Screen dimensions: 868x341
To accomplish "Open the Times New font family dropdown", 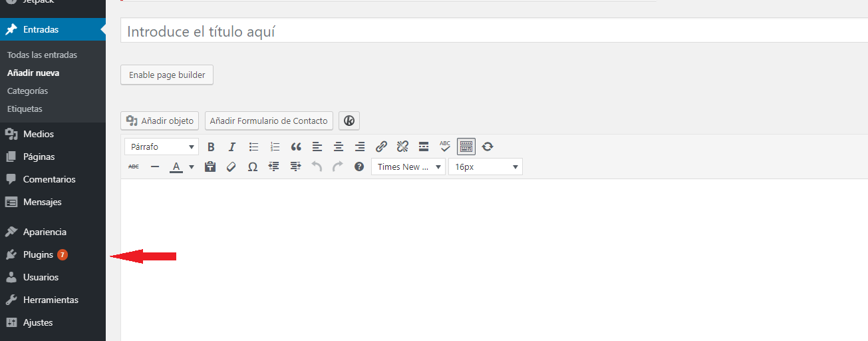I will coord(408,167).
